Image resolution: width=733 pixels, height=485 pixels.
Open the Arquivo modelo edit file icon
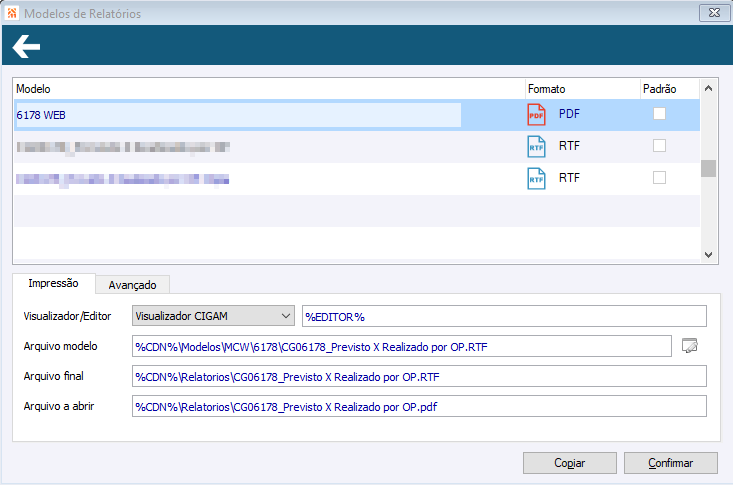coord(690,346)
